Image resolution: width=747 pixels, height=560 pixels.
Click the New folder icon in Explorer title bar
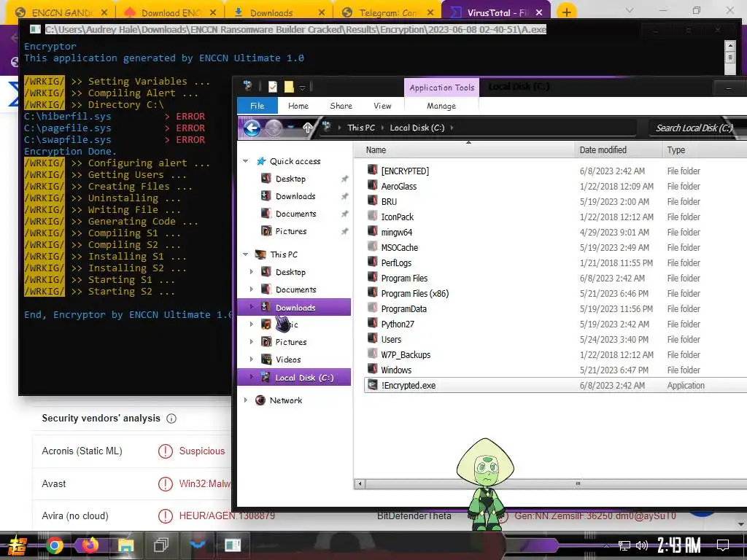pos(289,87)
